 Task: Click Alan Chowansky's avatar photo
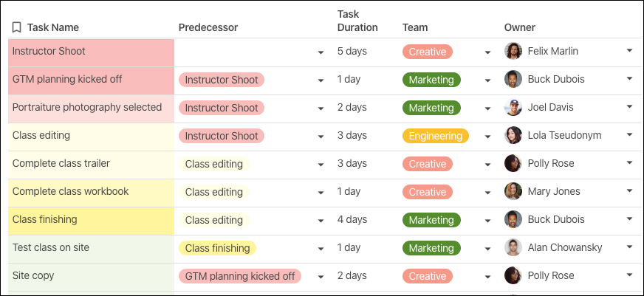pos(513,248)
